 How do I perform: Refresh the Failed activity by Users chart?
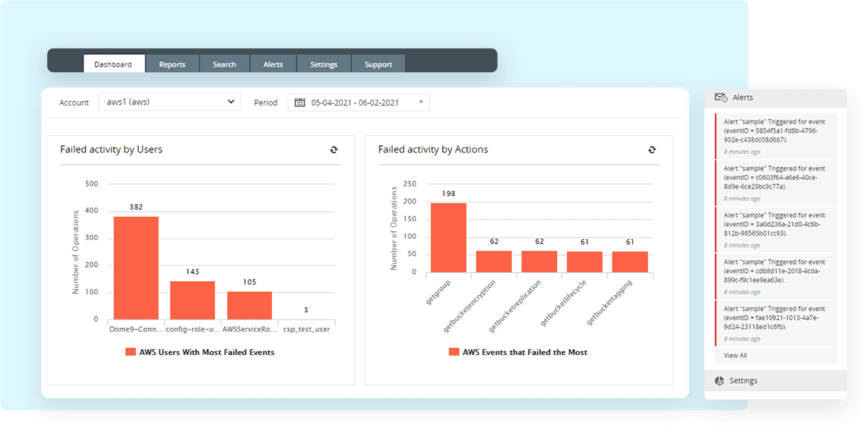333,150
